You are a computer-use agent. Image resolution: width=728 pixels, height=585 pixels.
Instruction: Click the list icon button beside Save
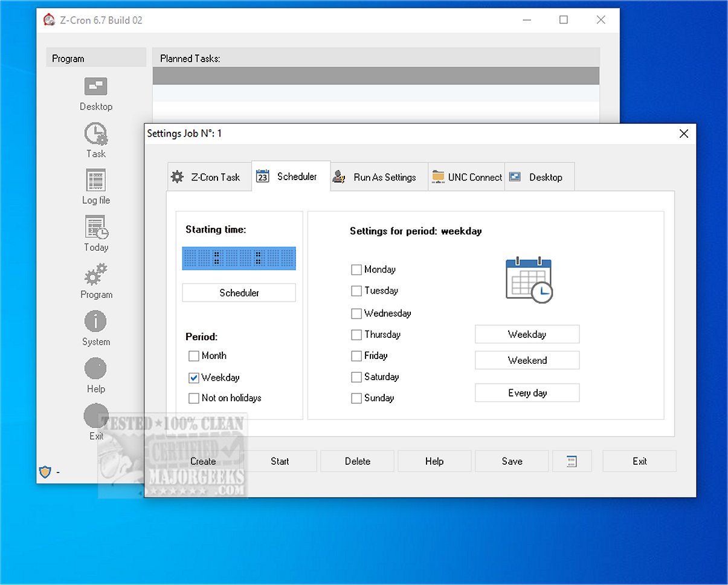[572, 461]
